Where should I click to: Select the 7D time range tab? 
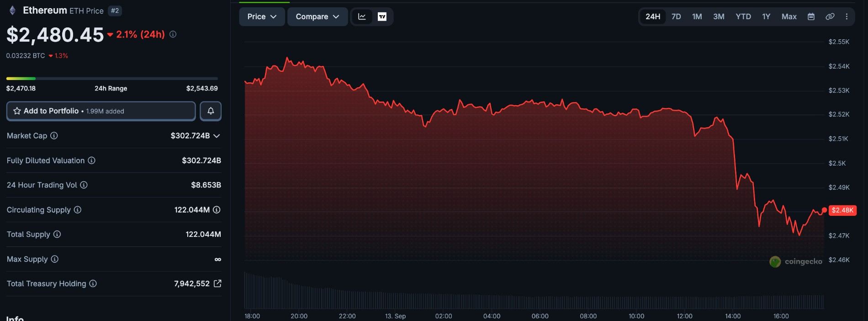(676, 16)
